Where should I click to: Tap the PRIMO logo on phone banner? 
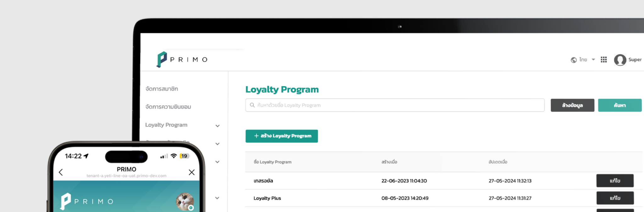click(x=87, y=201)
